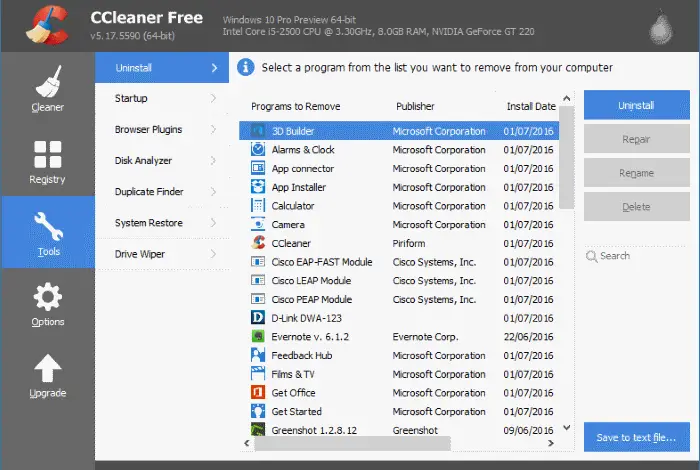Click the scroll up arrow
This screenshot has width=700, height=470.
pos(567,99)
